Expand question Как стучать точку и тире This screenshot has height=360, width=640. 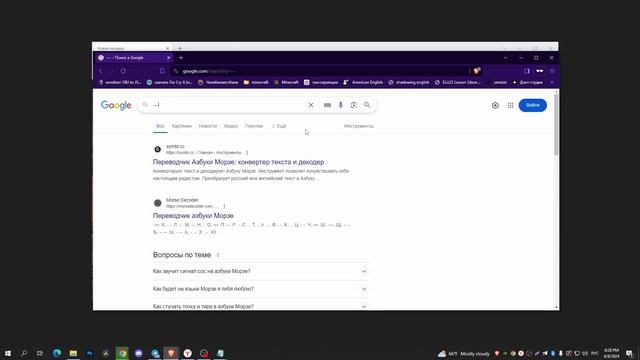pos(260,306)
